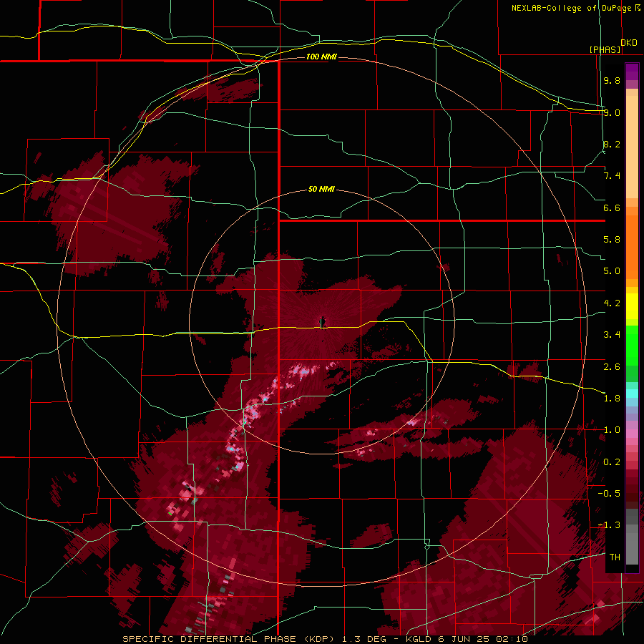Click the 3.4 scale value
Image resolution: width=644 pixels, height=644 pixels.
click(x=612, y=335)
